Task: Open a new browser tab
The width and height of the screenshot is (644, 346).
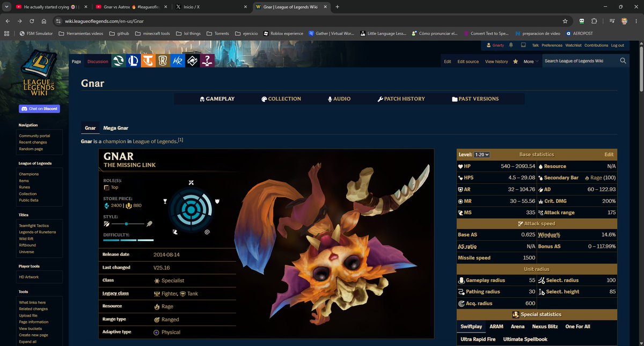Action: (x=337, y=7)
